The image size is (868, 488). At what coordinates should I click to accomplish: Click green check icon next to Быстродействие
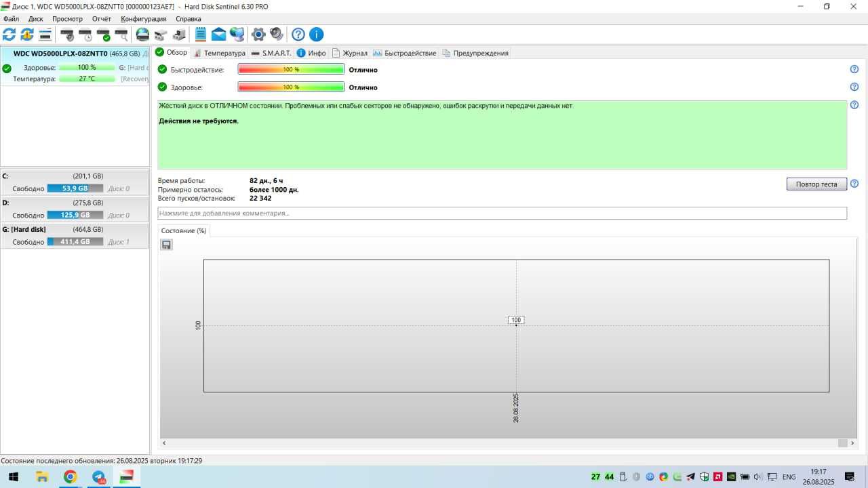(x=162, y=69)
